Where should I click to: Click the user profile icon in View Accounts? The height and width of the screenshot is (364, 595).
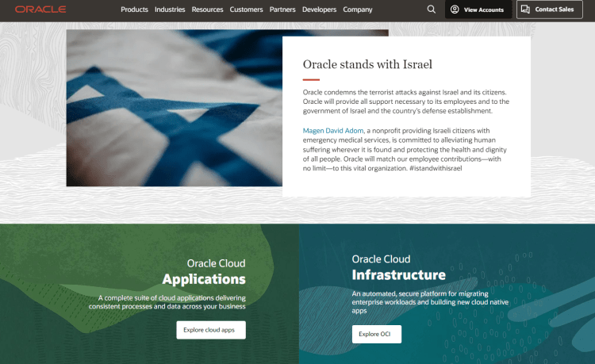455,10
